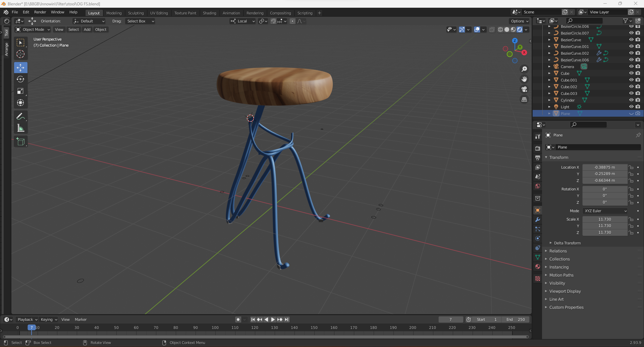Screen dimensions: 644x347
Task: Open the Render menu
Action: click(40, 12)
